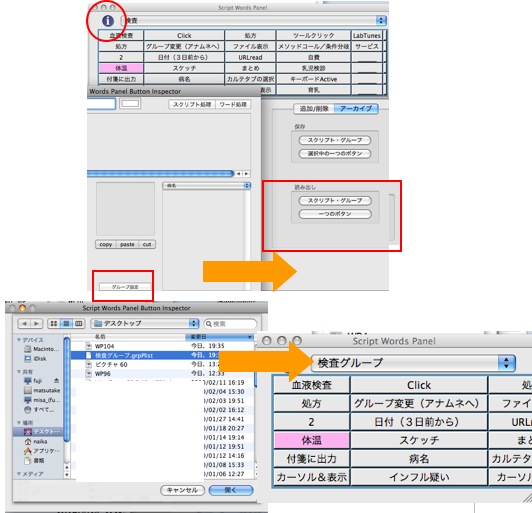Switch to the 追加/削除 tab
The image size is (532, 513).
(x=314, y=109)
